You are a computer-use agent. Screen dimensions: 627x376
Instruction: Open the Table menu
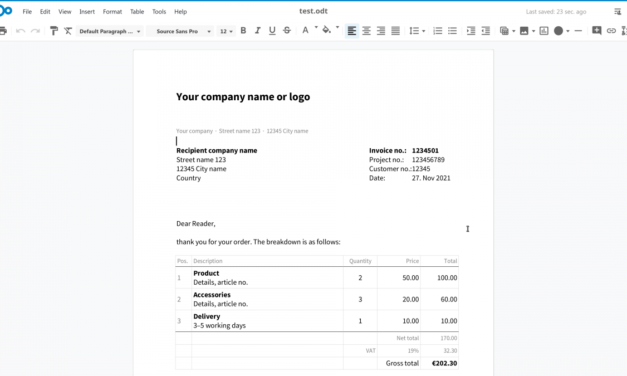tap(137, 12)
